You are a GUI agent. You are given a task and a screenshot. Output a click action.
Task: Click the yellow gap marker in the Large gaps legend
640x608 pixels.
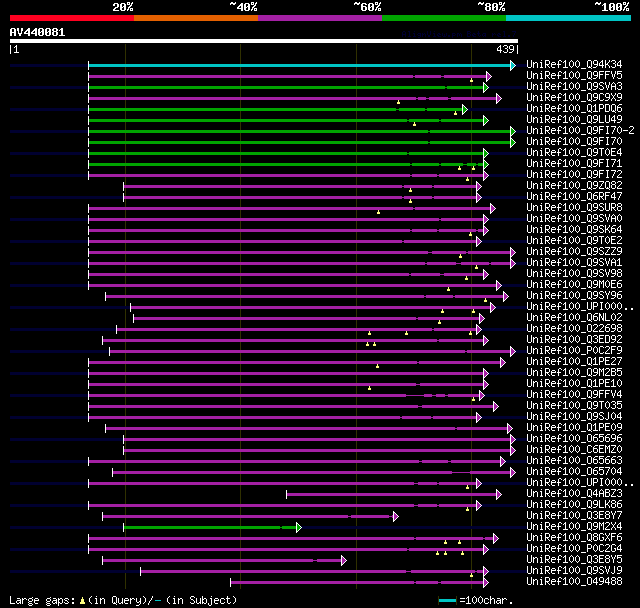coord(82,601)
